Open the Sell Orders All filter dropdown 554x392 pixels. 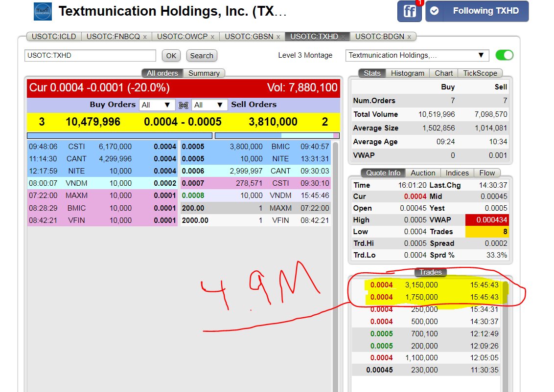coord(209,105)
